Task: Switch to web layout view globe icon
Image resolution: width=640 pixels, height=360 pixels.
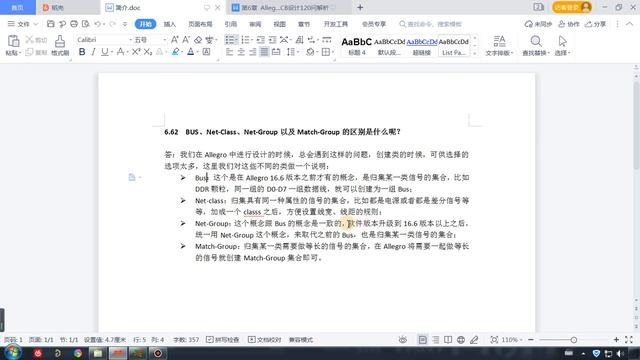Action: (461, 340)
